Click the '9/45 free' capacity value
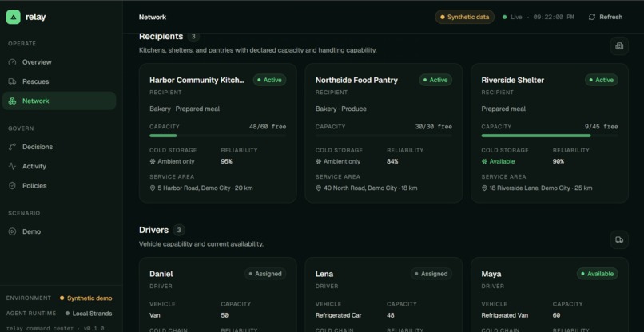The height and width of the screenshot is (332, 644). coord(602,126)
